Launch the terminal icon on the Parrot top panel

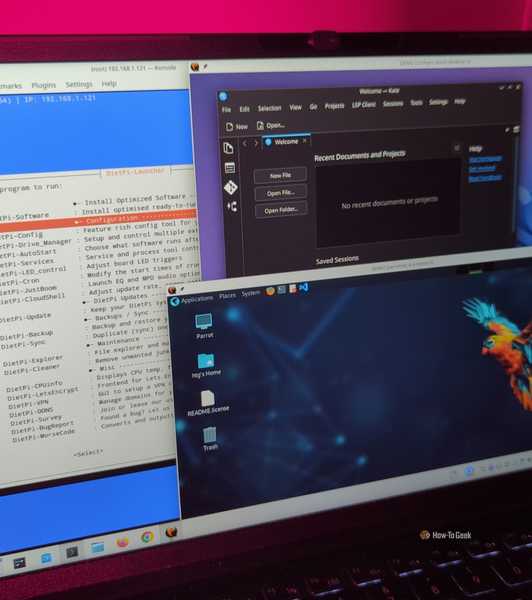[282, 290]
